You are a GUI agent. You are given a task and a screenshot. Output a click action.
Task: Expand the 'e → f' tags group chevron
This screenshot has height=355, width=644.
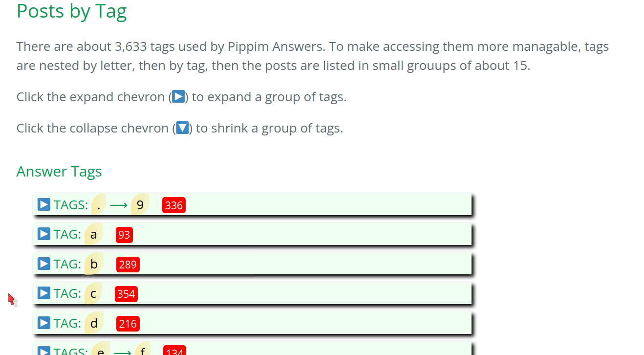[44, 351]
